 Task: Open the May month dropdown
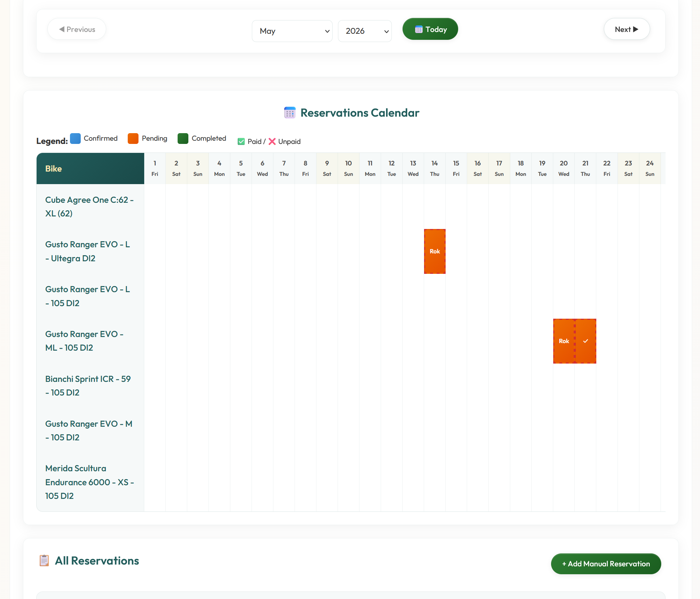[292, 31]
